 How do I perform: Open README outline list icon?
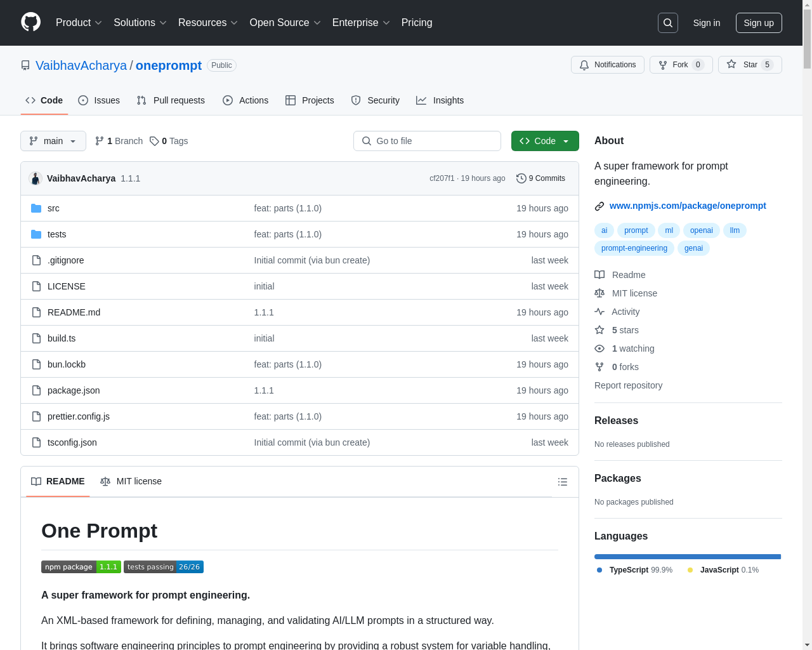coord(562,482)
